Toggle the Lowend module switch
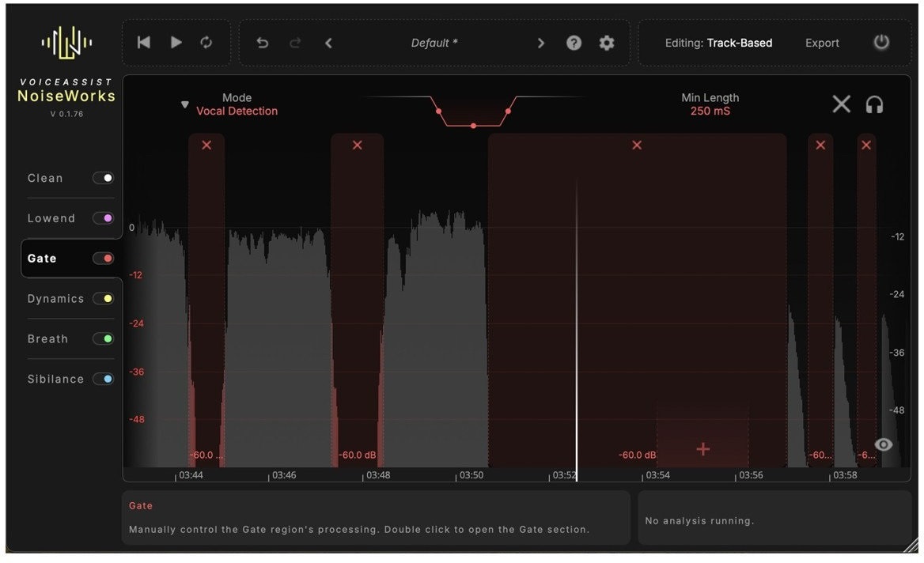Screen dimensions: 924x563 coord(103,218)
